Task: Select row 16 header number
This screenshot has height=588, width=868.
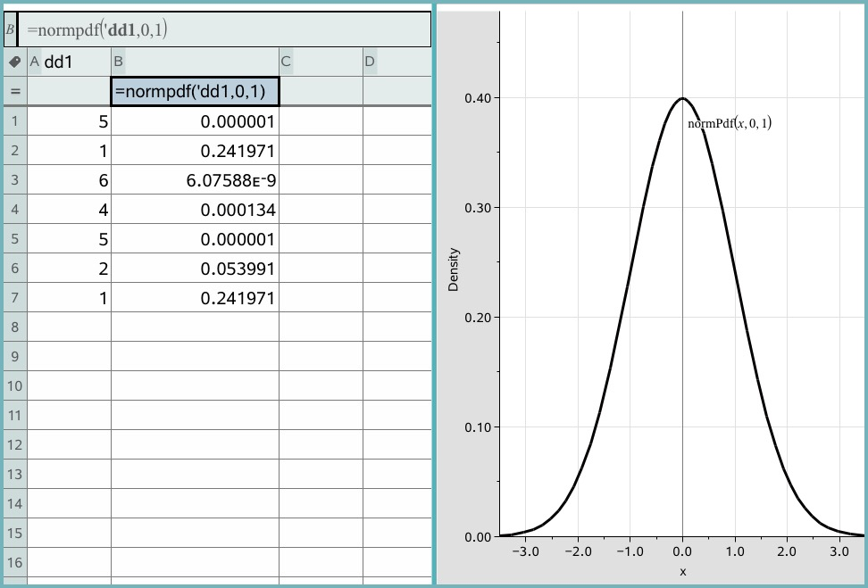Action: [14, 563]
